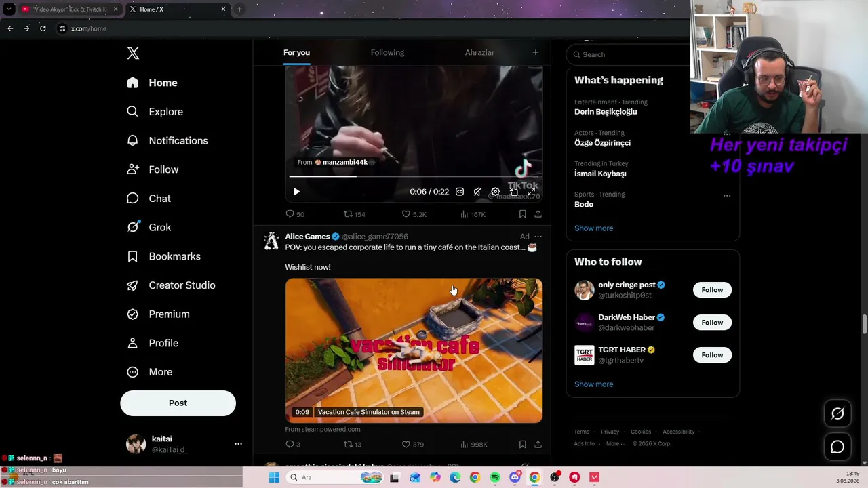Open the Özge Özpirinçci trend
The image size is (868, 488).
coord(602,143)
